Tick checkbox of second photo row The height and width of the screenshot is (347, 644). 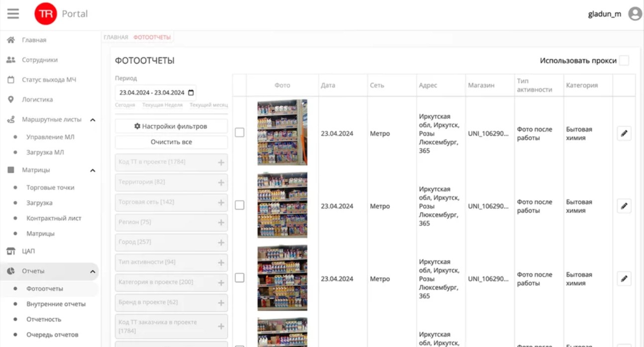[239, 205]
